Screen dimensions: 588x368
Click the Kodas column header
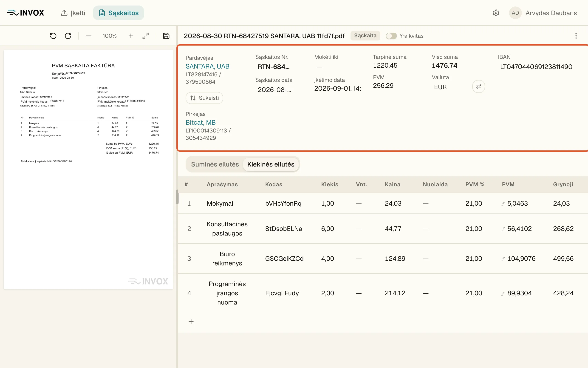pos(274,184)
